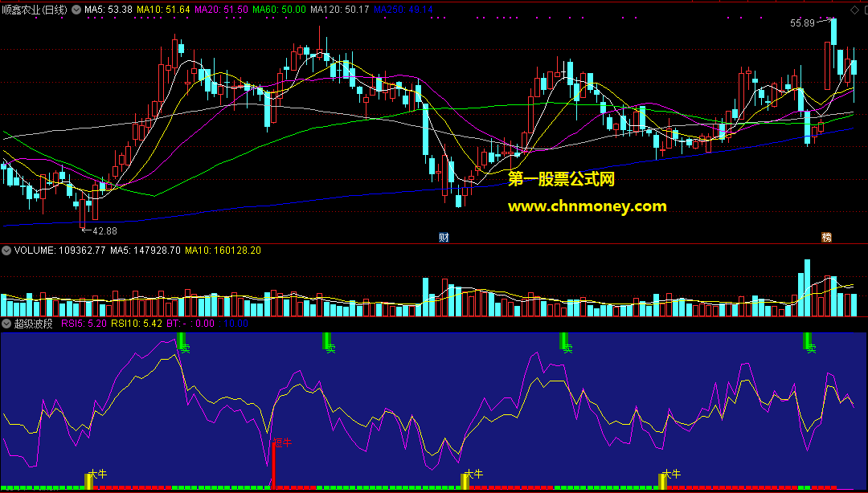The width and height of the screenshot is (868, 493).
Task: Open the 财 financial info marker
Action: [x=444, y=238]
